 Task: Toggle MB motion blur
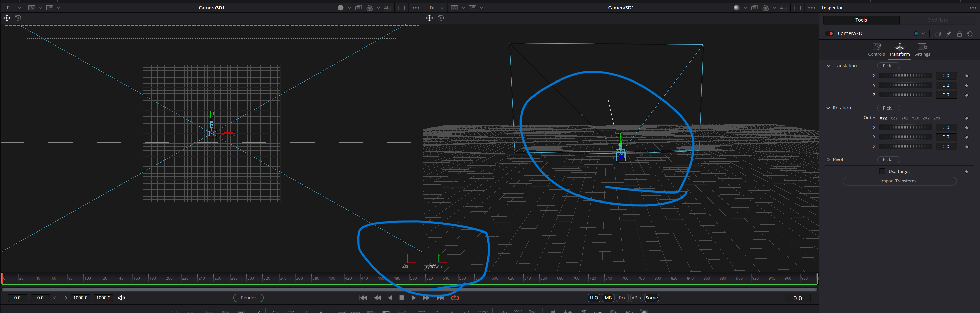[608, 298]
